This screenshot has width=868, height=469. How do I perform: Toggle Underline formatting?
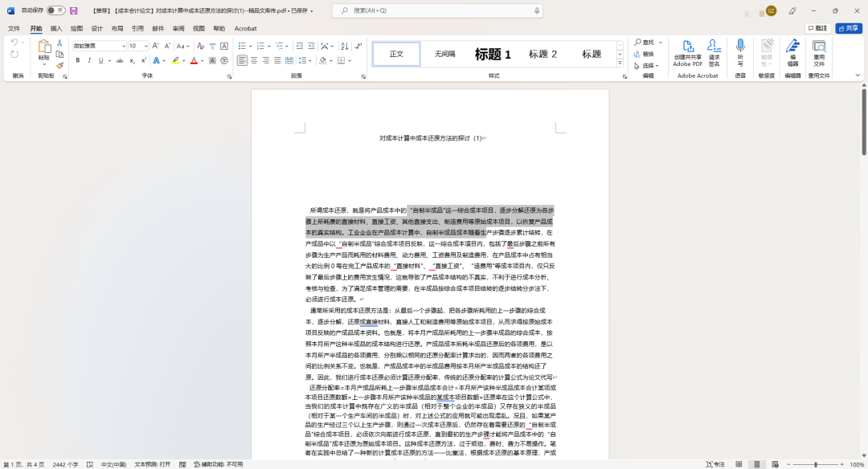[100, 60]
